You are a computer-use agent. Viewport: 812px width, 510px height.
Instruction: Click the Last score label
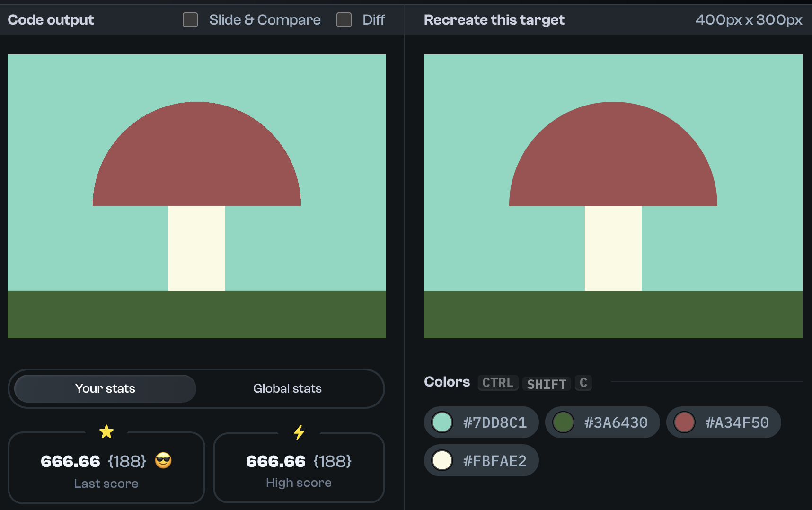coord(106,484)
